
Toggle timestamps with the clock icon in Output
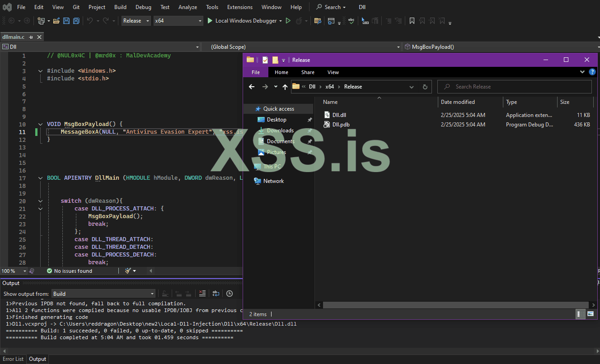[x=230, y=294]
